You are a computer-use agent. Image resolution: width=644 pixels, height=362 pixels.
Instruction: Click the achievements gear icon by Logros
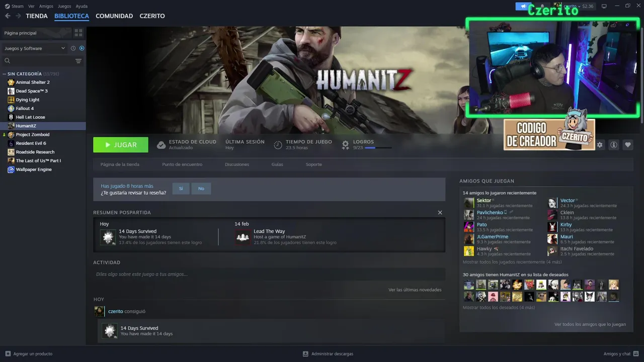click(346, 145)
